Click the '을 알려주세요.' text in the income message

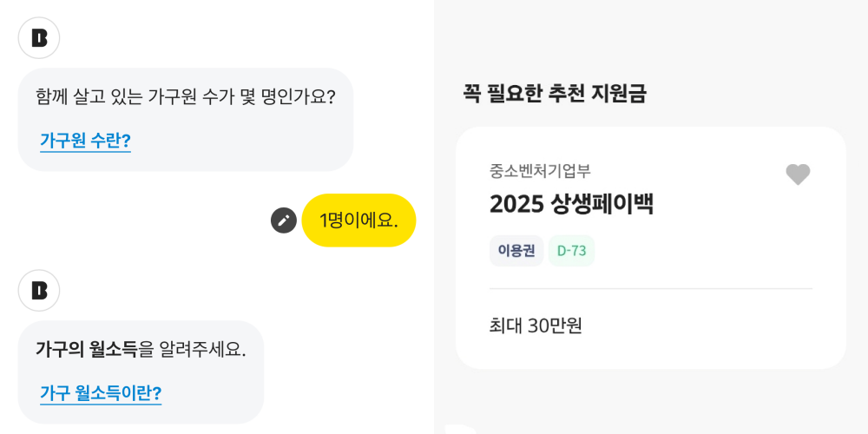(x=192, y=349)
